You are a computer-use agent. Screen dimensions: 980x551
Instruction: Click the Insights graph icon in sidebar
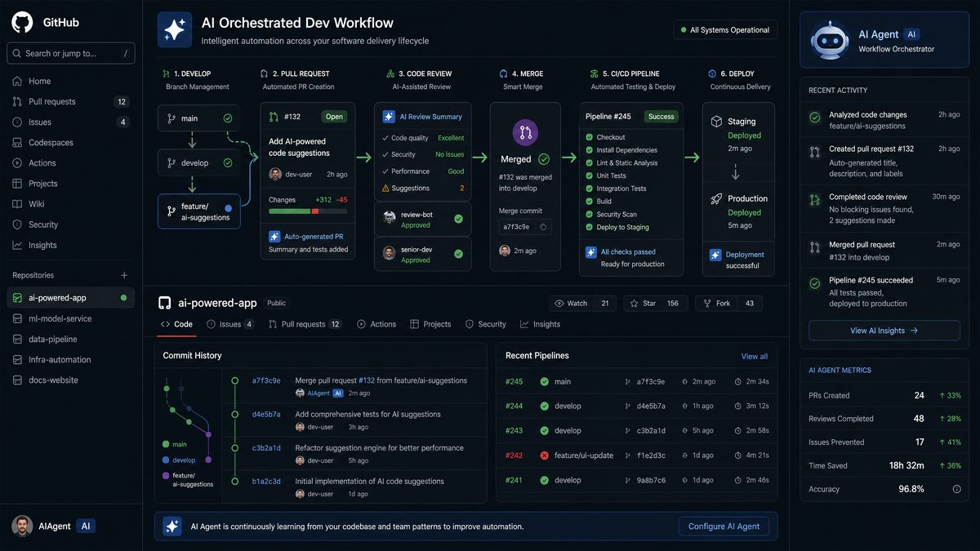(17, 245)
